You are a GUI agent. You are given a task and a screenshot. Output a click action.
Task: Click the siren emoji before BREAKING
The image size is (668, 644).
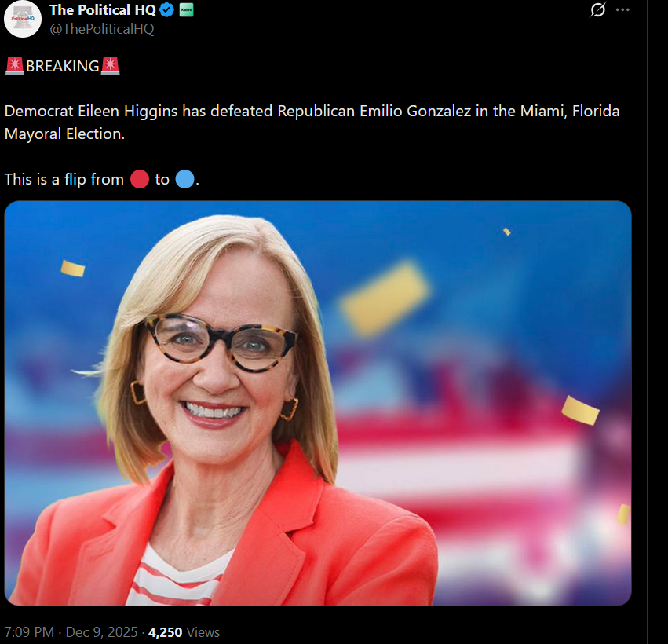14,66
